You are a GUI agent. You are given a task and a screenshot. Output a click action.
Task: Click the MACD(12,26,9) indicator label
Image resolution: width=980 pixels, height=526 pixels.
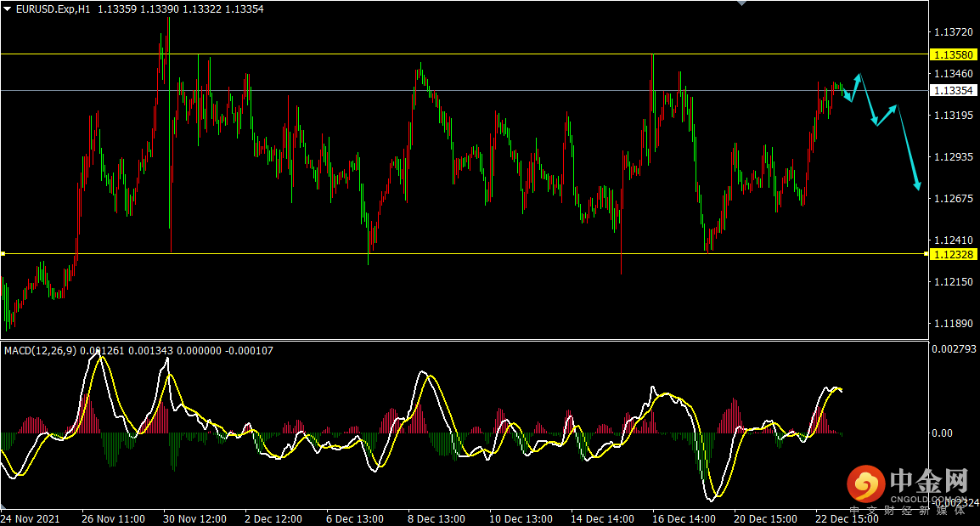pos(41,351)
